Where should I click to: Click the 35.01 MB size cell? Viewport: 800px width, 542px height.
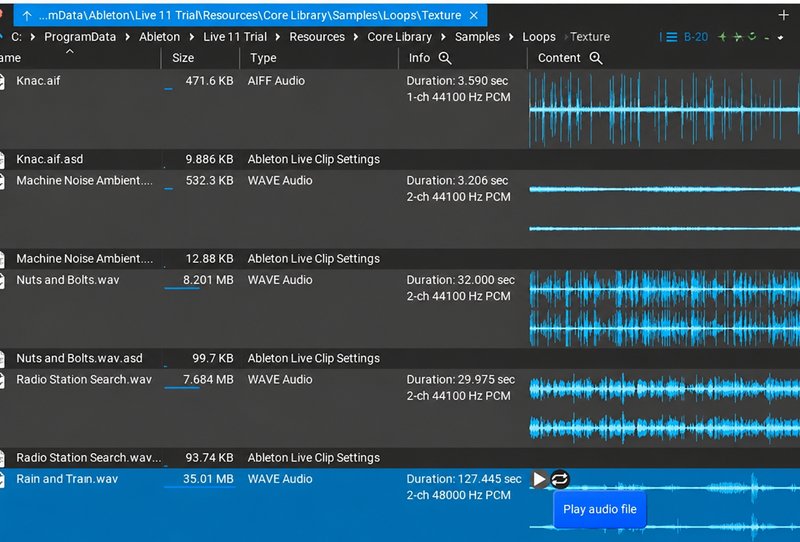click(x=208, y=479)
